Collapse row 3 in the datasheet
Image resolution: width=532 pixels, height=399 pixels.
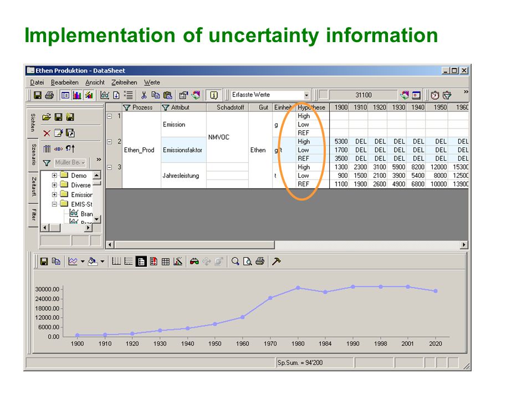pyautogui.click(x=110, y=167)
